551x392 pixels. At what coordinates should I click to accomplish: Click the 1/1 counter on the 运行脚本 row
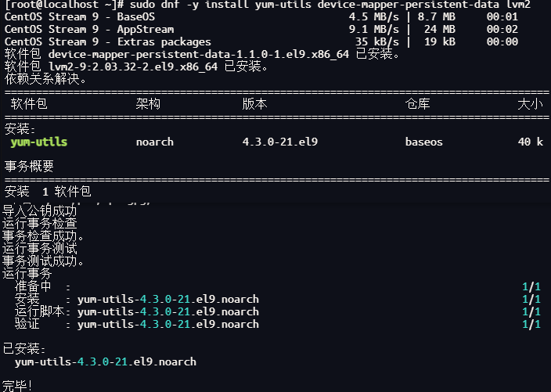pos(531,312)
